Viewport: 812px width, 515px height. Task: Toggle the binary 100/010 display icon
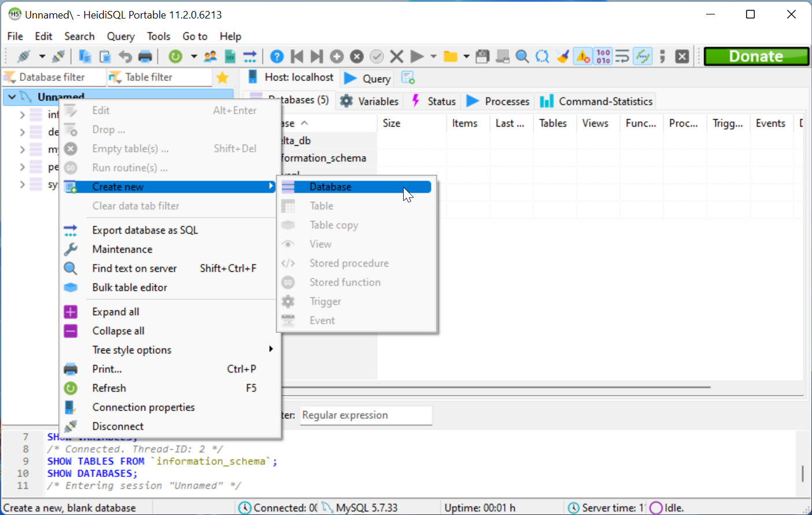click(x=603, y=56)
